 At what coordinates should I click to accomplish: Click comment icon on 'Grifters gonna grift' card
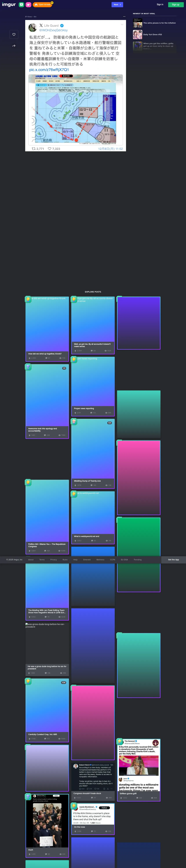pyautogui.click(x=137, y=798)
